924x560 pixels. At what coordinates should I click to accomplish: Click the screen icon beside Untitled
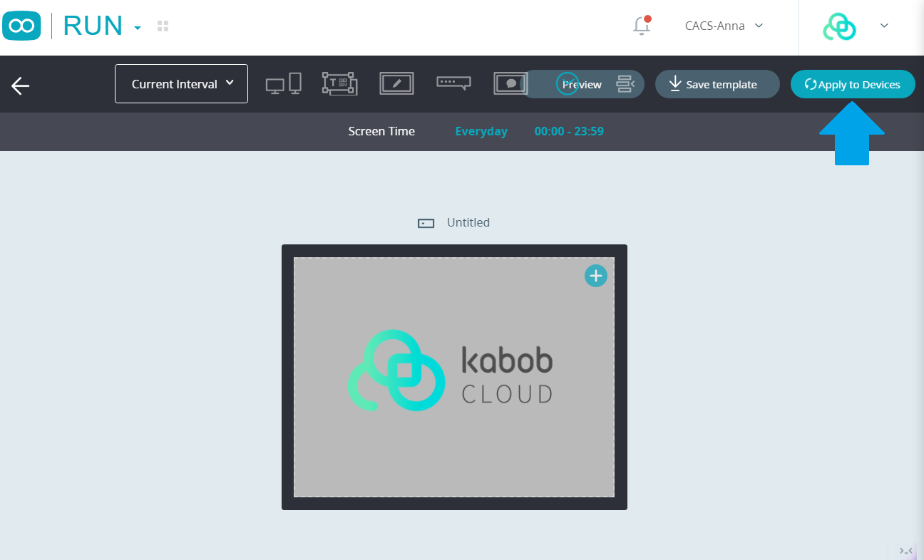[x=426, y=223]
